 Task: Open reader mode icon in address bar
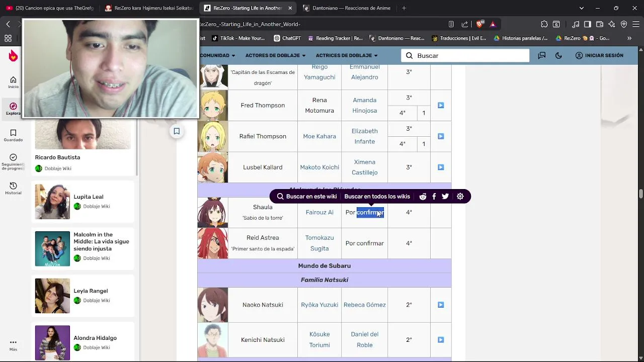(451, 24)
